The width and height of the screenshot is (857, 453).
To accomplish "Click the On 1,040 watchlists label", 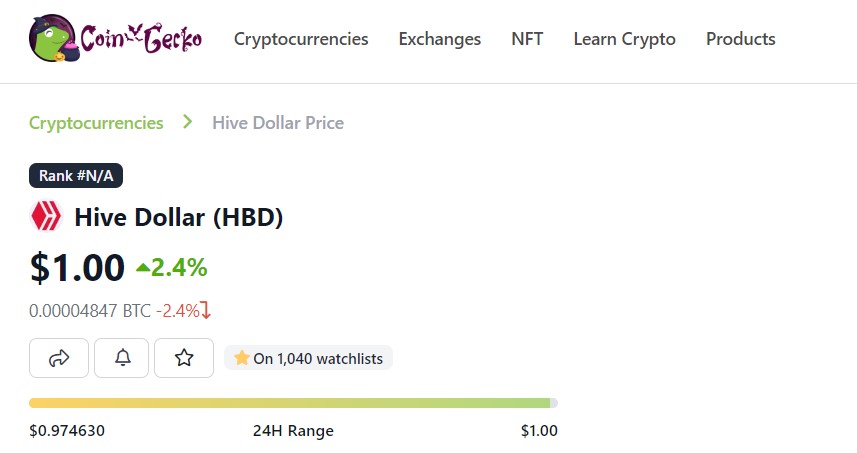I will click(x=318, y=358).
